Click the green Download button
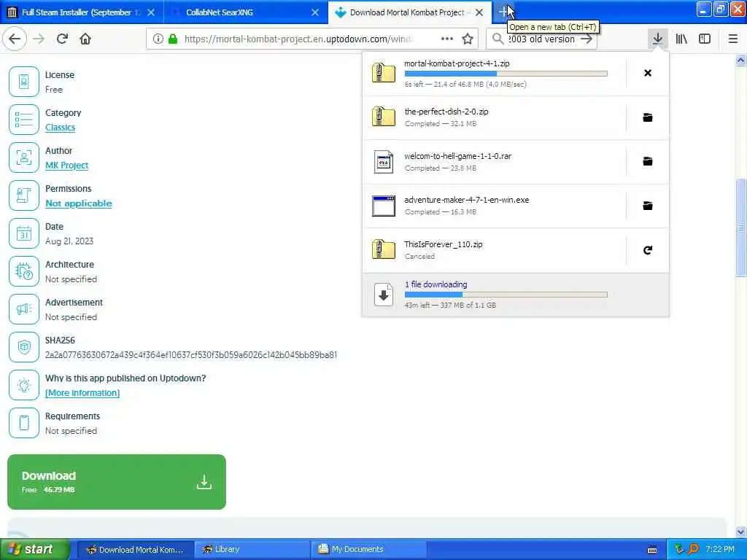Viewport: 747px width, 560px height. coord(117,482)
